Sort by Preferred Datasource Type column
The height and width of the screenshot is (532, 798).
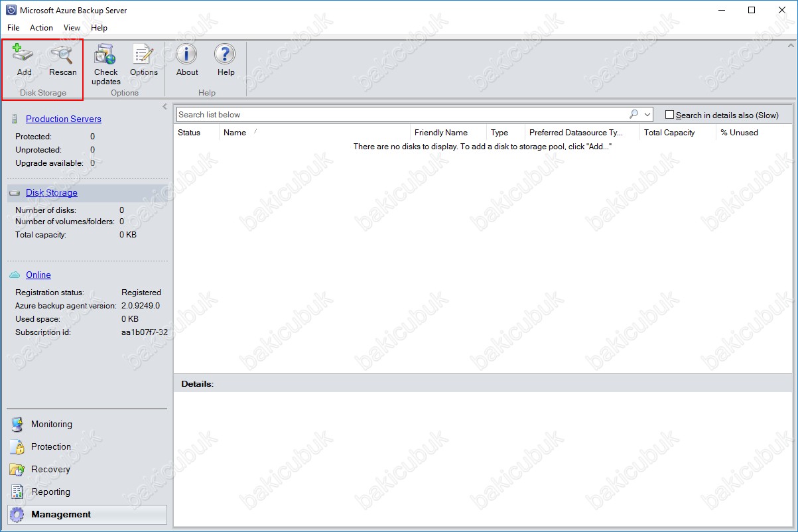coord(582,133)
